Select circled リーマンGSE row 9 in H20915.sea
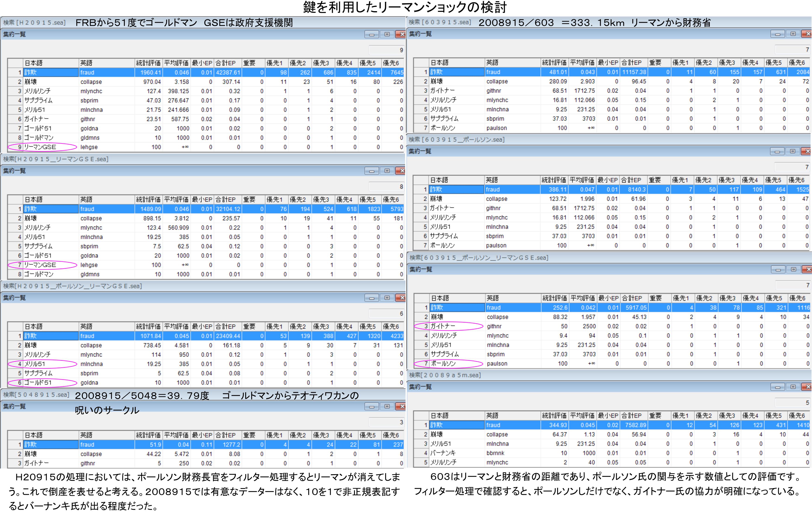Image resolution: width=812 pixels, height=513 pixels. tap(40, 147)
